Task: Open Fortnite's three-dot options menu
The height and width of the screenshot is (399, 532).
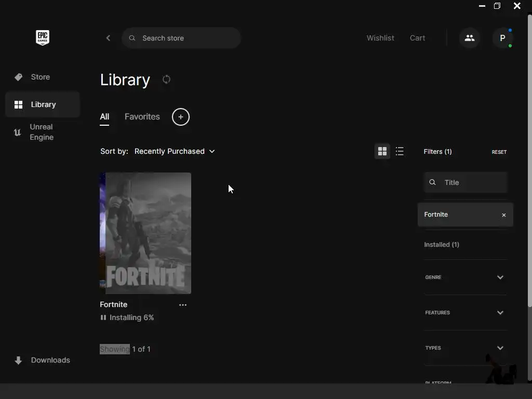Action: [x=183, y=305]
